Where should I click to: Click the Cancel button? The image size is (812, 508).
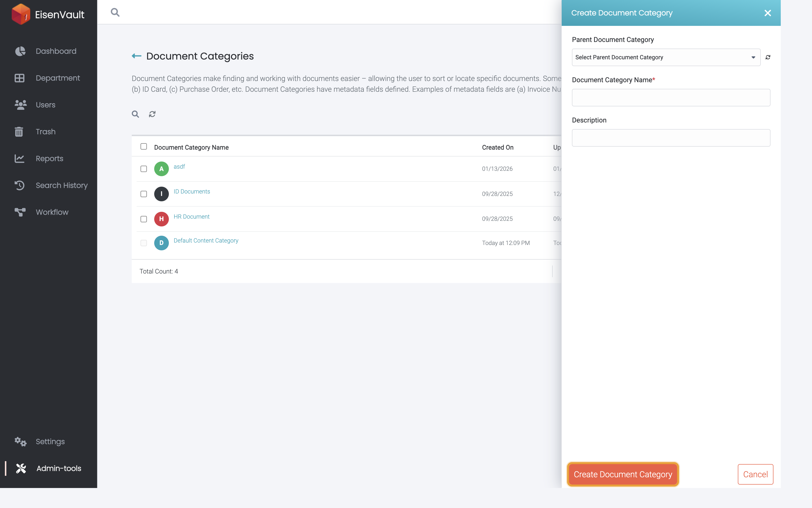coord(755,474)
